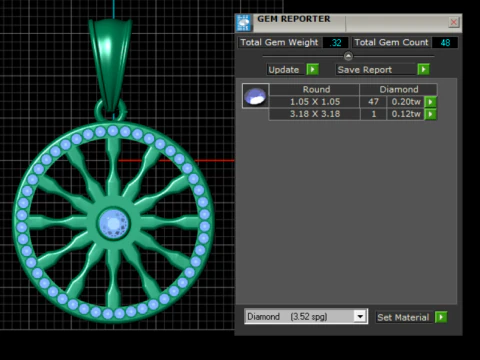The height and width of the screenshot is (360, 480).
Task: Click the Gem Reporter logo icon
Action: click(x=244, y=23)
